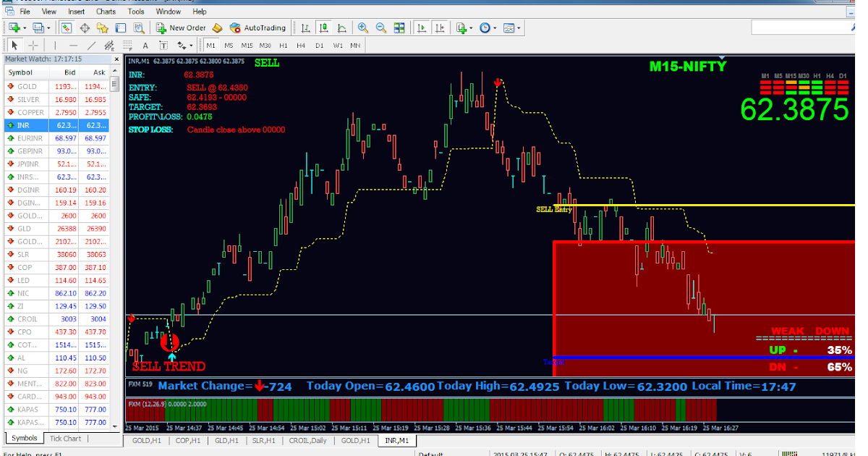Open the Charts menu
868x456 pixels.
tap(106, 12)
